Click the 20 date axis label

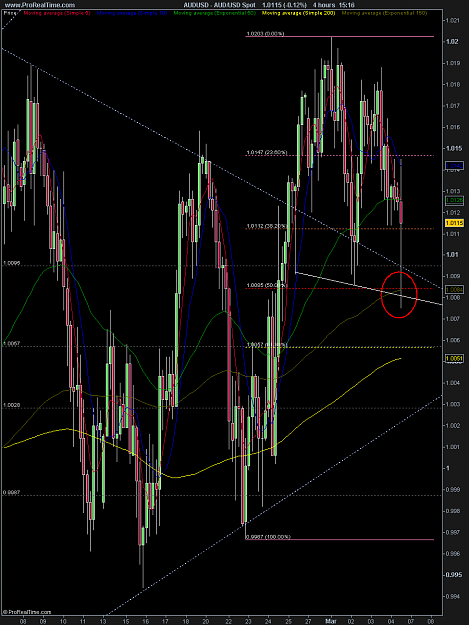pyautogui.click(x=206, y=621)
